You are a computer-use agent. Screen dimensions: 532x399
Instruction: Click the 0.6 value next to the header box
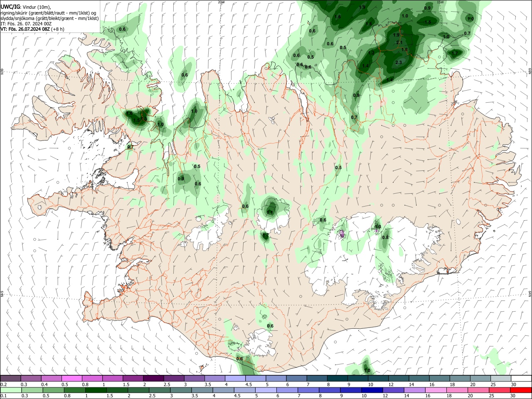click(122, 29)
